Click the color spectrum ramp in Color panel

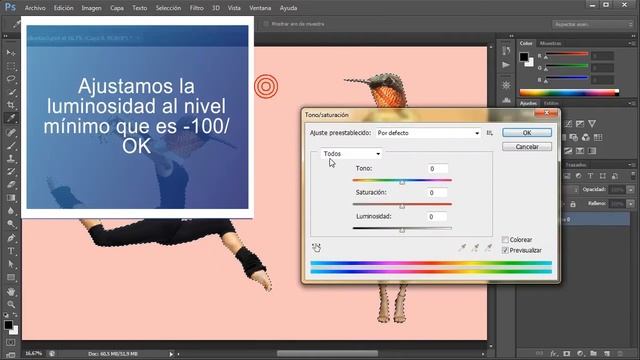[x=569, y=93]
